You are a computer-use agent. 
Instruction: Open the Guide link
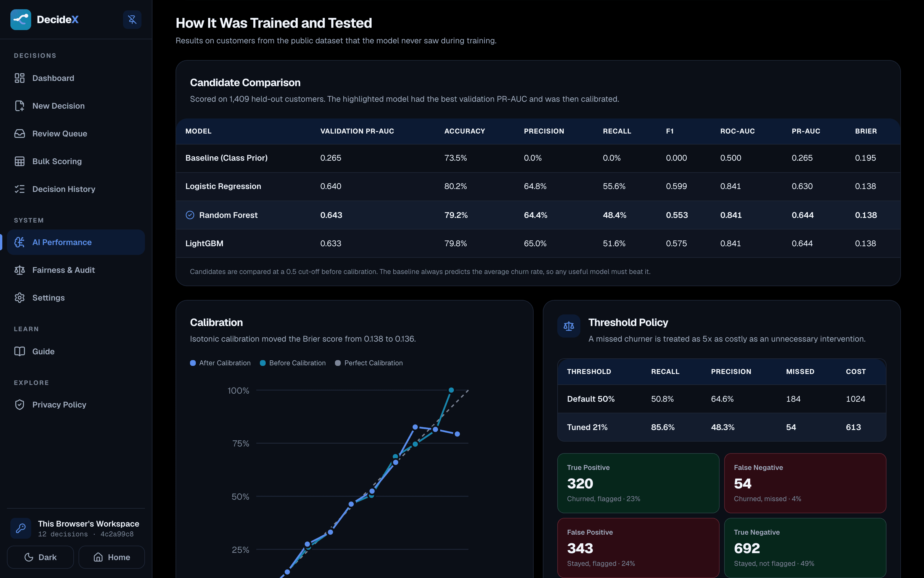click(76, 351)
